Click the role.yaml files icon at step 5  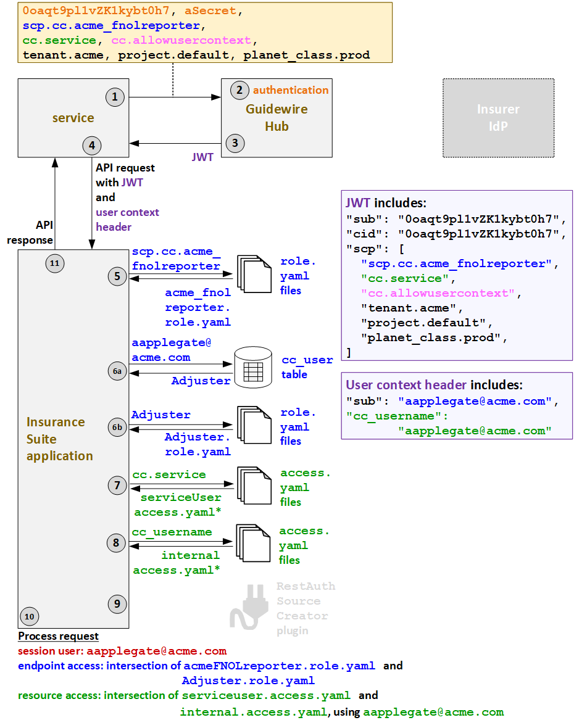[x=254, y=274]
